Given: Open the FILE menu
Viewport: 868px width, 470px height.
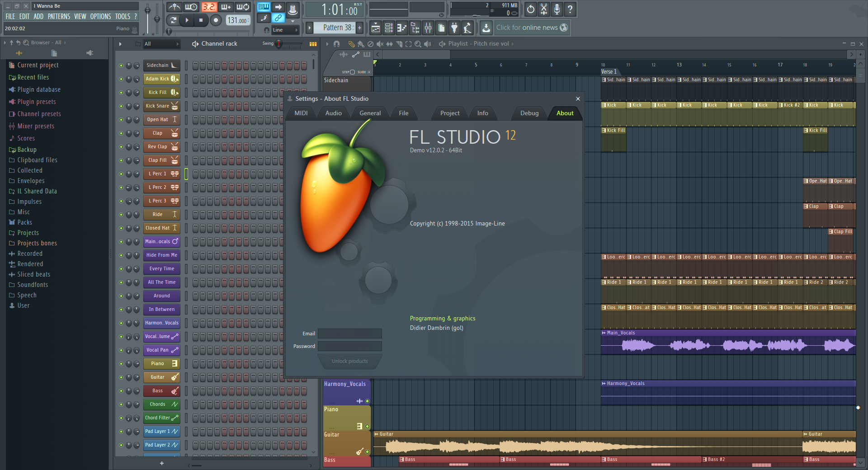Looking at the screenshot, I should (10, 16).
